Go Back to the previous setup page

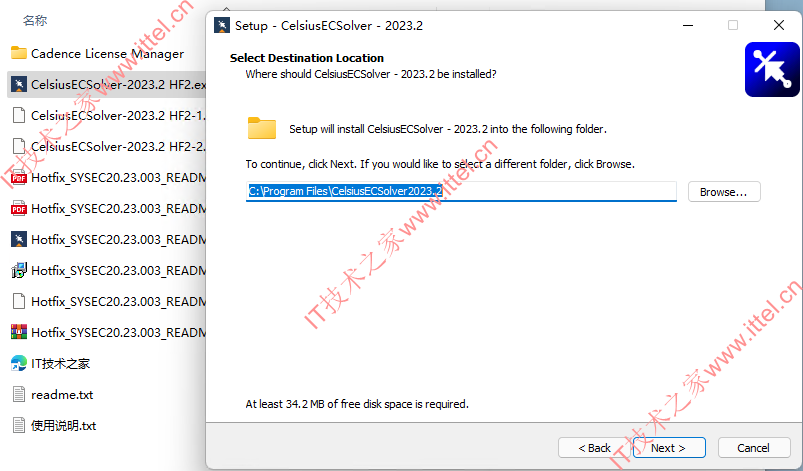pos(594,448)
